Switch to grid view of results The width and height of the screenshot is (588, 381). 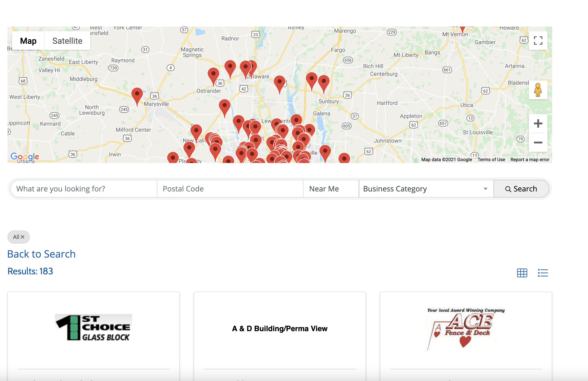[522, 273]
